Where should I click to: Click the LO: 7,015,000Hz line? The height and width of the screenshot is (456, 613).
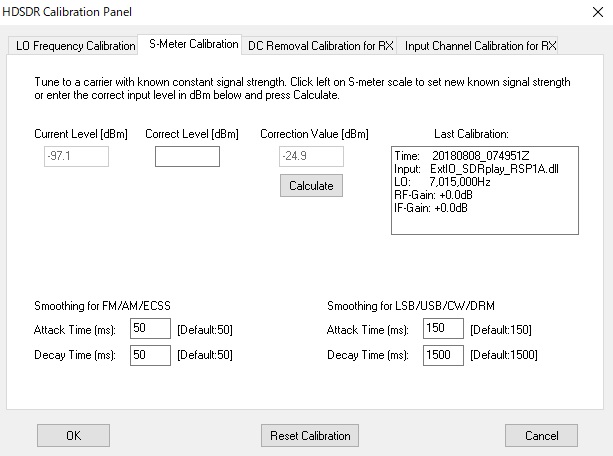[442, 182]
